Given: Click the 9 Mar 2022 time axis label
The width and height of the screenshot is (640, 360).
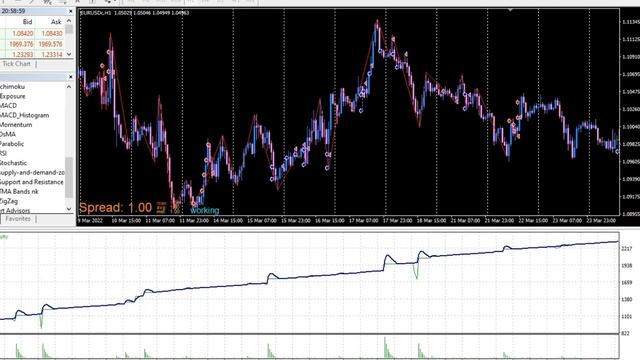Looking at the screenshot, I should (x=90, y=220).
